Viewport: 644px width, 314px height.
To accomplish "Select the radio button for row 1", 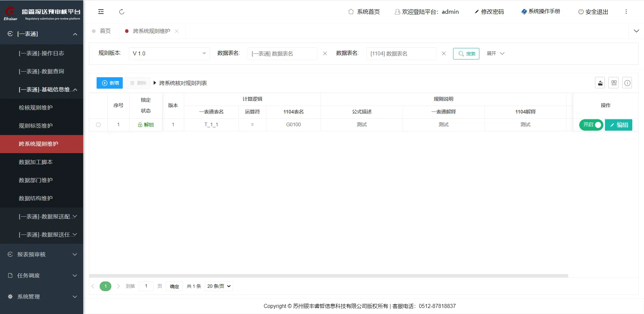I will pyautogui.click(x=98, y=125).
